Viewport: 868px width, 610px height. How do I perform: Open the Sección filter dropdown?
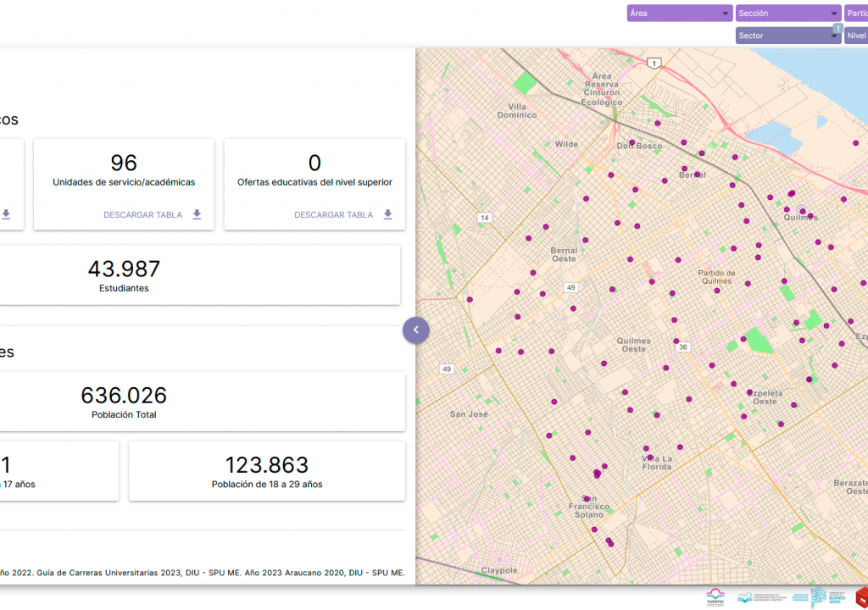click(787, 14)
